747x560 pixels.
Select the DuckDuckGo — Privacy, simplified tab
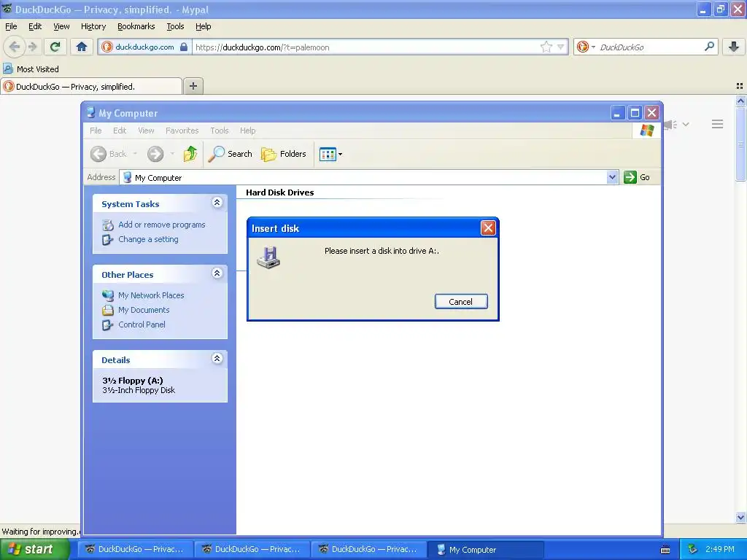[x=91, y=86]
